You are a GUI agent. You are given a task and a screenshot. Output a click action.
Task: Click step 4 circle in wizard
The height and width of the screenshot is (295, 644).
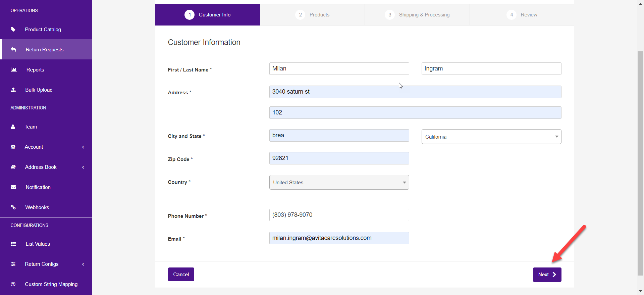512,15
